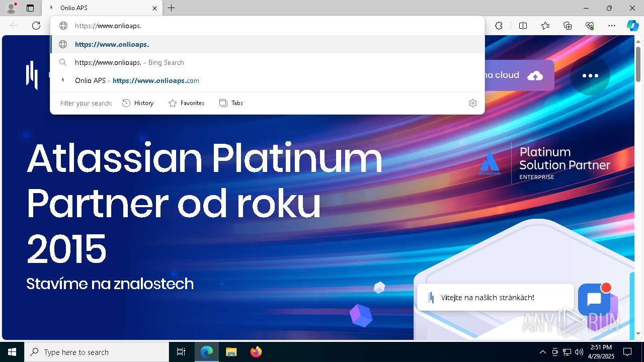
Task: Open the Favorites star icon
Action: coord(545,26)
